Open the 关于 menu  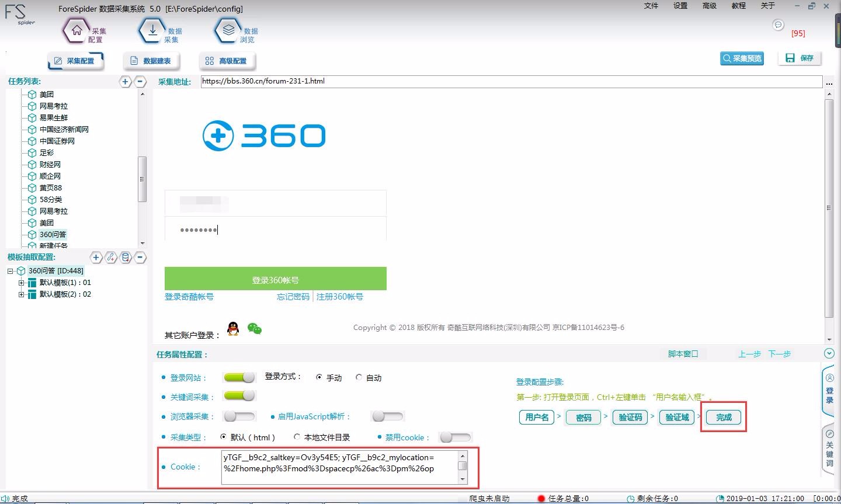tap(768, 6)
